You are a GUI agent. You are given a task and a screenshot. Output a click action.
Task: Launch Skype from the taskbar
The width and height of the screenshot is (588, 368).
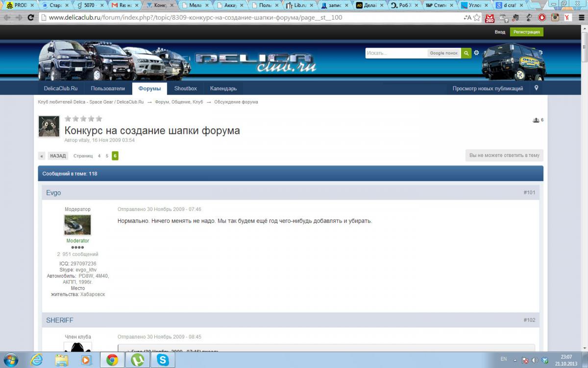[163, 360]
